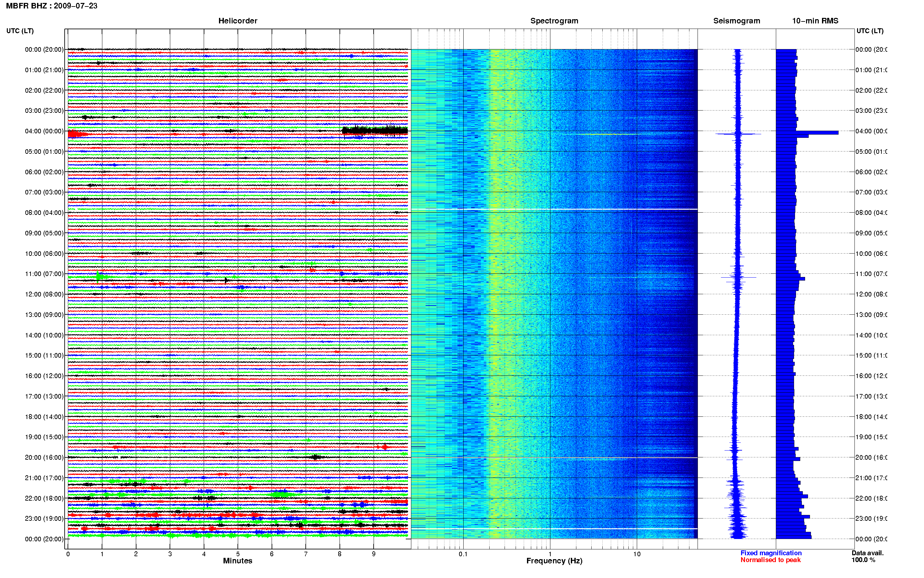The width and height of the screenshot is (924, 578).
Task: Select the left-axis time label "15:00 (11:00)"
Action: pos(44,356)
